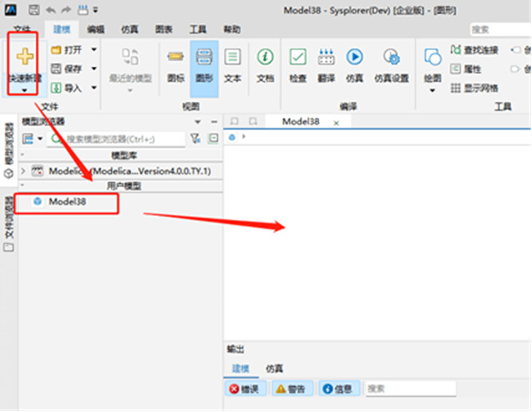The image size is (532, 412).
Task: Run the 检查 model check
Action: [298, 66]
